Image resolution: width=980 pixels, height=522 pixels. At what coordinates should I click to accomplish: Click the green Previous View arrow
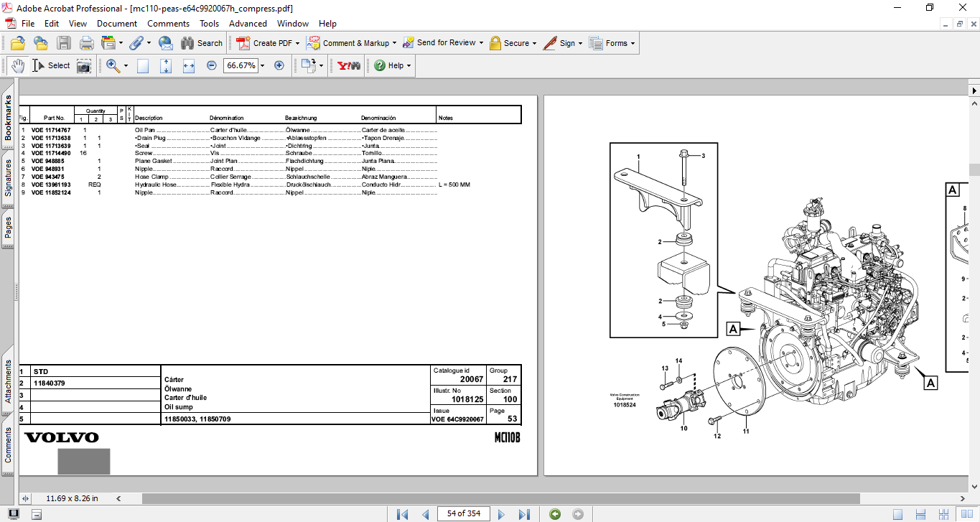(554, 514)
